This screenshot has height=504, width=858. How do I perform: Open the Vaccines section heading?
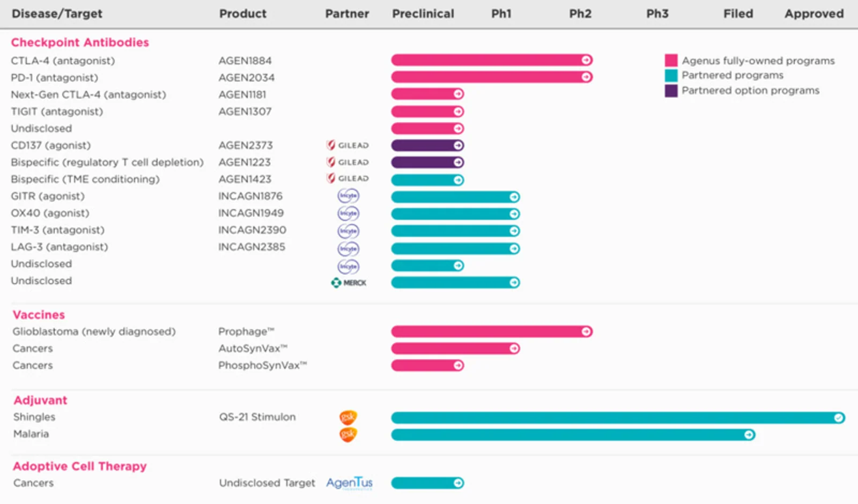39,315
